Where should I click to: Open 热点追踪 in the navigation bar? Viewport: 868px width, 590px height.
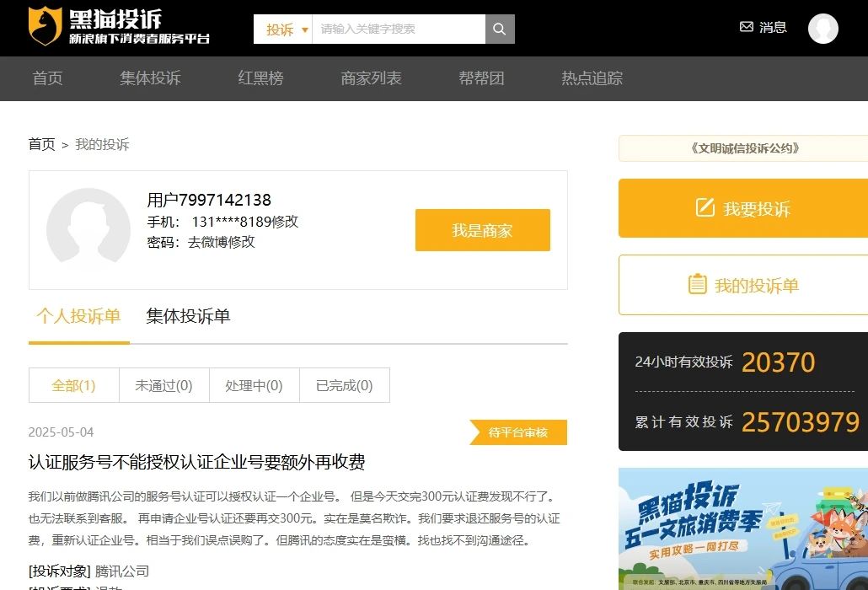[592, 78]
